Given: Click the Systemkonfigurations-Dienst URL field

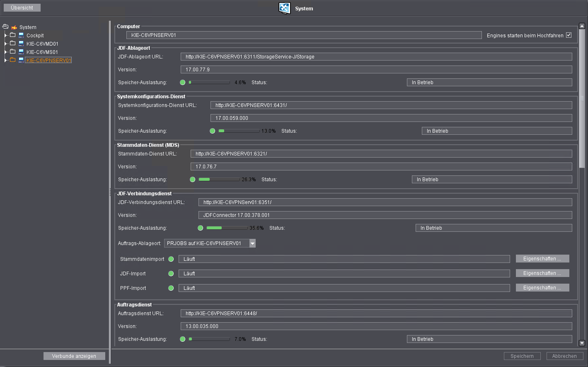Looking at the screenshot, I should [391, 105].
